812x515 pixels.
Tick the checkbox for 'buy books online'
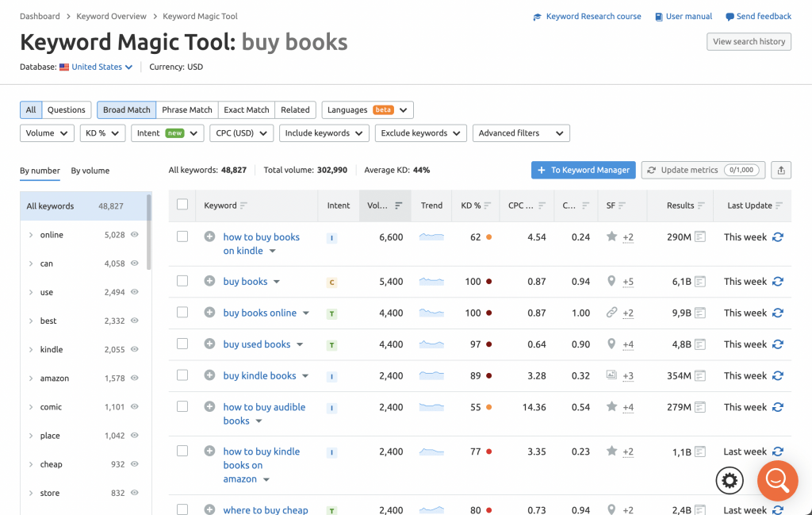click(182, 313)
